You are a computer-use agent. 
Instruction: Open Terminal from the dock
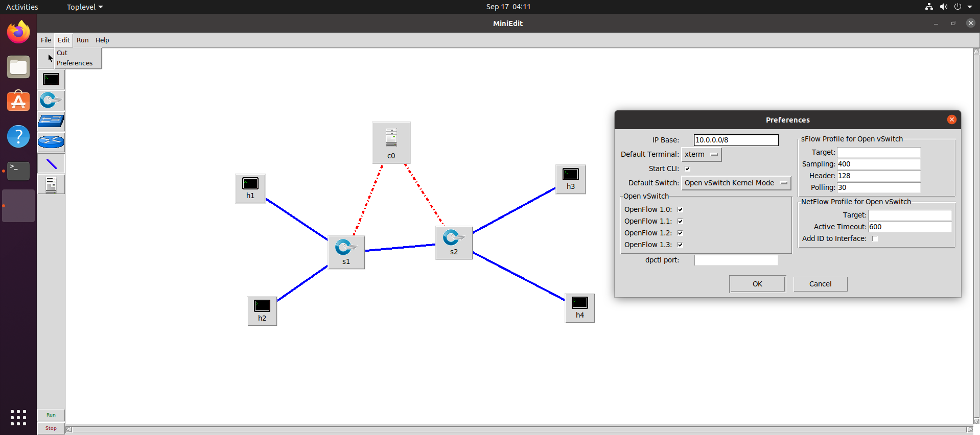(18, 171)
